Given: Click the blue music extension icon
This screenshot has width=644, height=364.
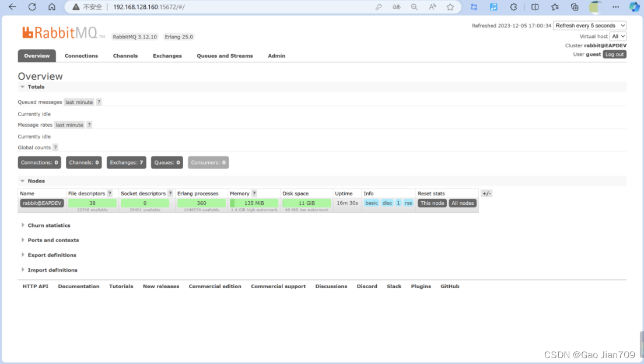Looking at the screenshot, I should point(494,7).
